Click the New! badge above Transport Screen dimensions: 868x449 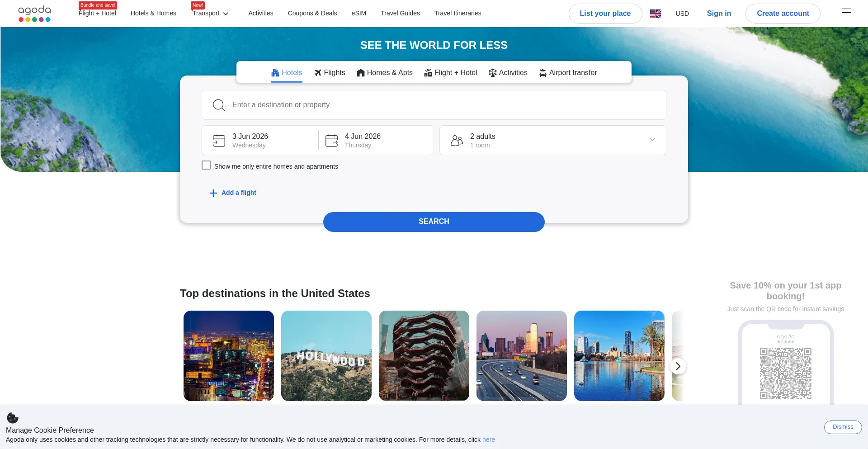click(198, 5)
